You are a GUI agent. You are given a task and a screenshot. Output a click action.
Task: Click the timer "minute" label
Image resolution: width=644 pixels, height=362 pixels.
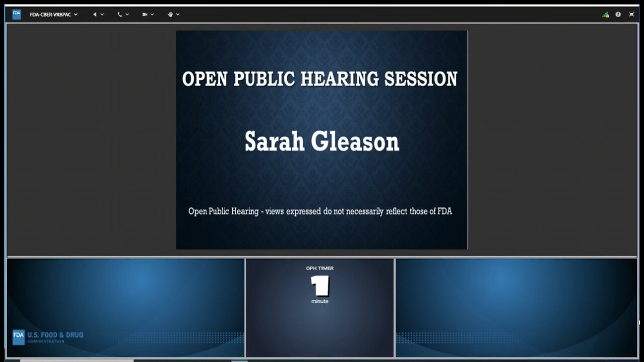pos(320,301)
